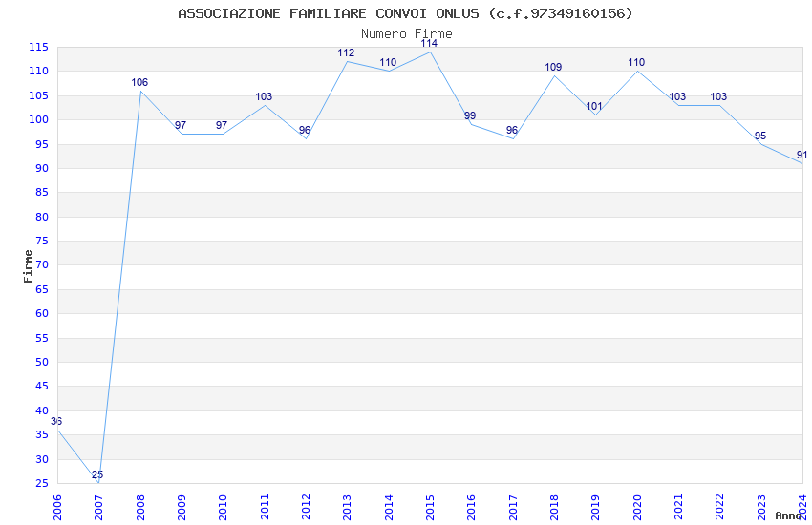Click the y-axis tick 45

(x=42, y=387)
